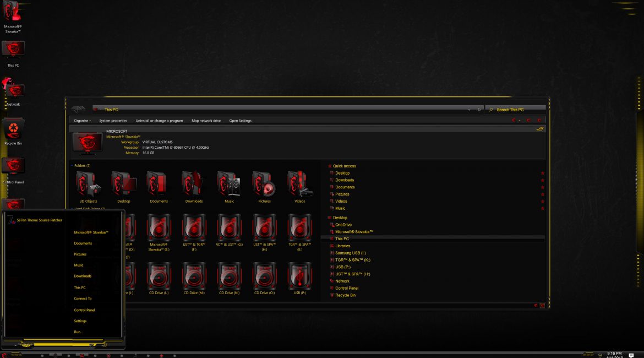Click the VIRTUAL CUSTOMS workgroup value
The image size is (644, 358).
click(157, 142)
